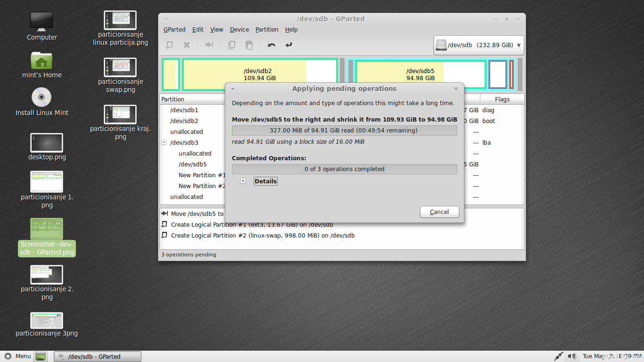The height and width of the screenshot is (362, 644).
Task: Select the /dev/sdb5 row in partition list
Action: 342,164
